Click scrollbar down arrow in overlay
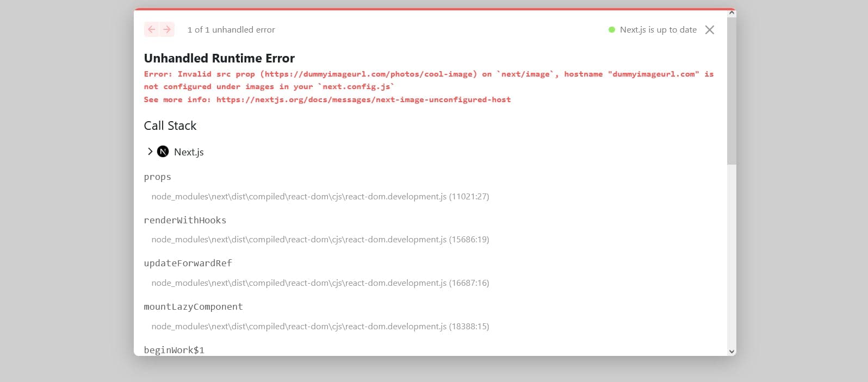This screenshot has width=868, height=382. click(731, 352)
